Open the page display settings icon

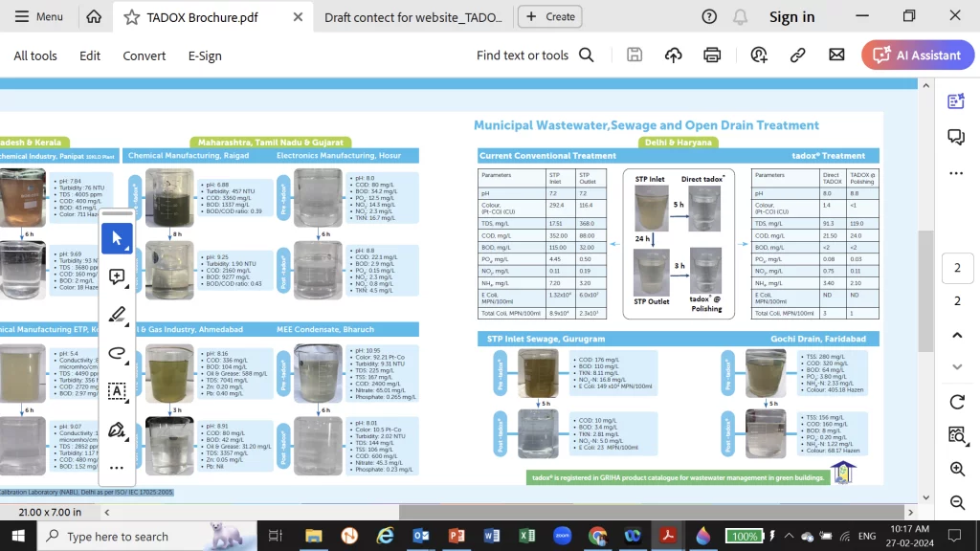[957, 435]
